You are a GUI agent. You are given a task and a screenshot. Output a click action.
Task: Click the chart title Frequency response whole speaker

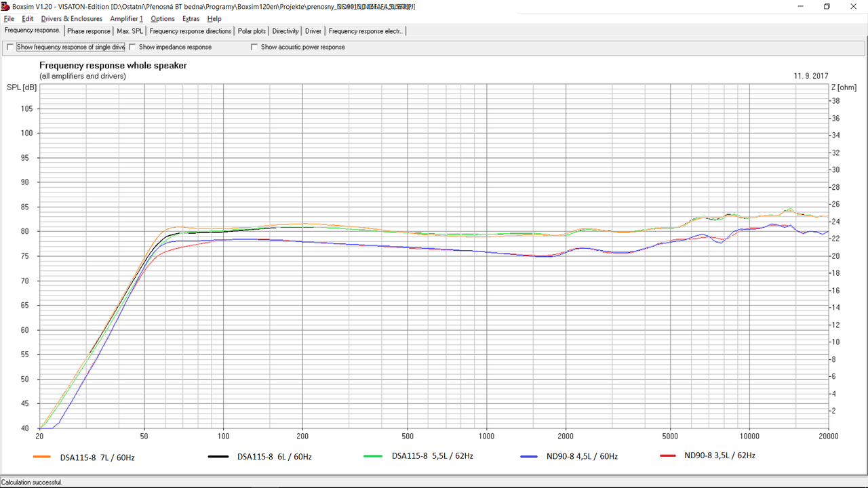click(x=113, y=66)
